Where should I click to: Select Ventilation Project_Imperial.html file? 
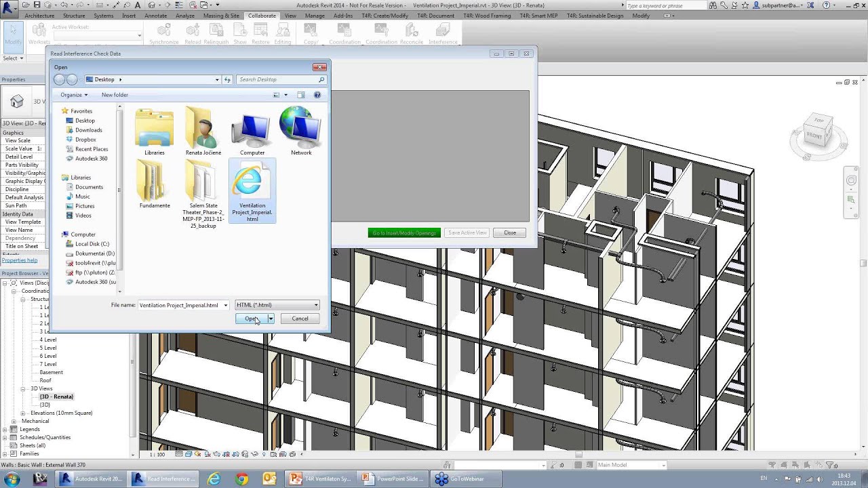click(x=252, y=190)
